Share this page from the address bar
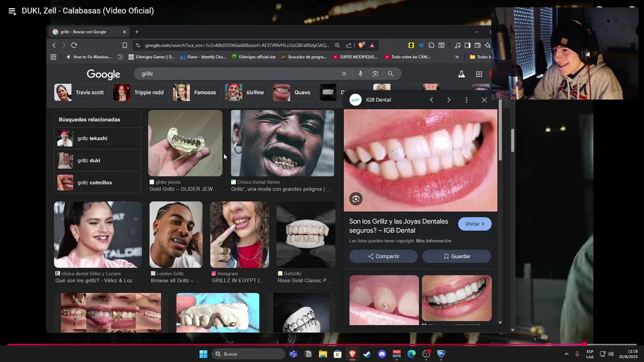 click(349, 45)
